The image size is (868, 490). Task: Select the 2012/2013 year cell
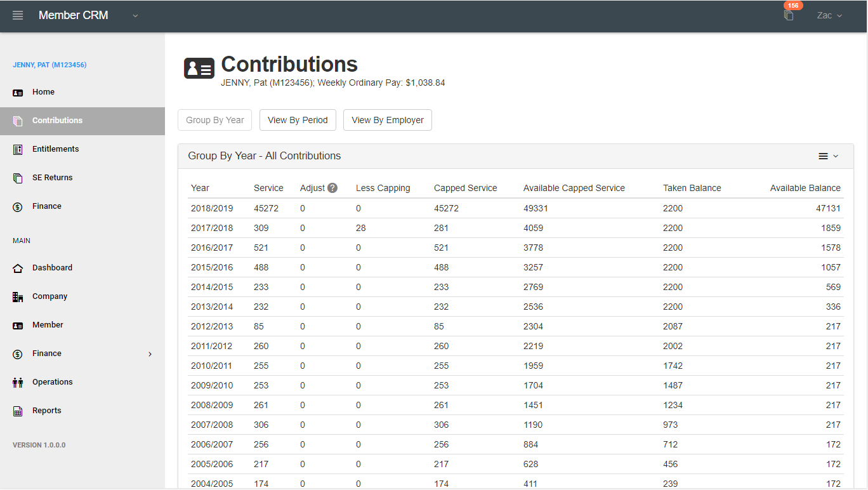click(212, 326)
